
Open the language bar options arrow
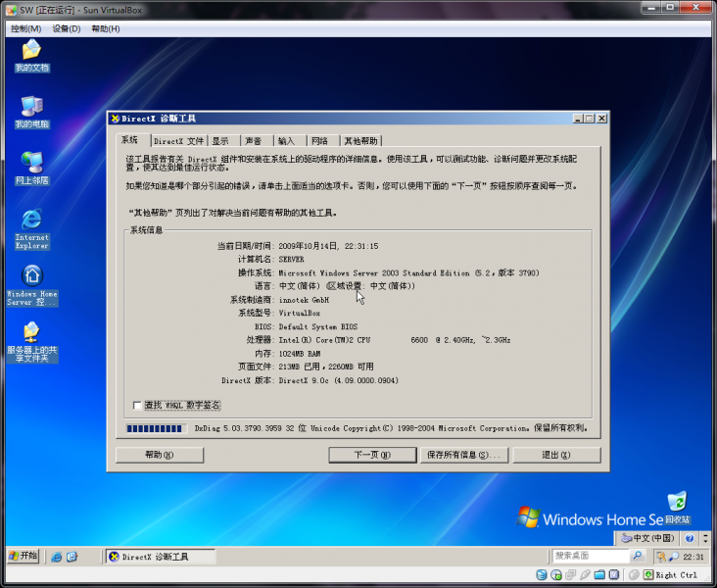[705, 539]
